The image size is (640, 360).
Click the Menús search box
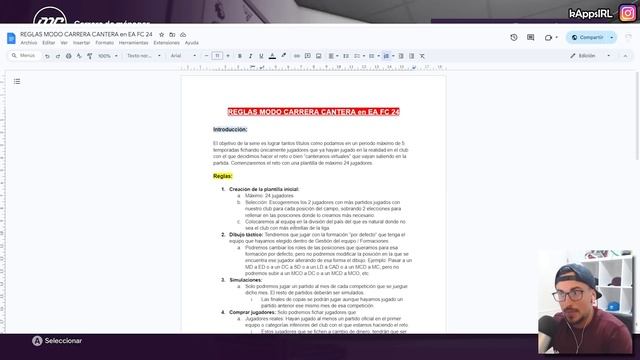click(24, 56)
